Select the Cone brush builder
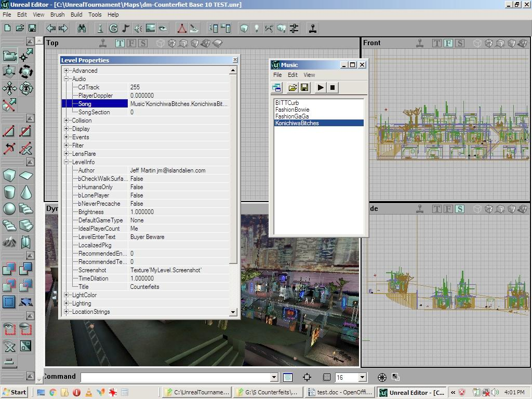 point(26,191)
